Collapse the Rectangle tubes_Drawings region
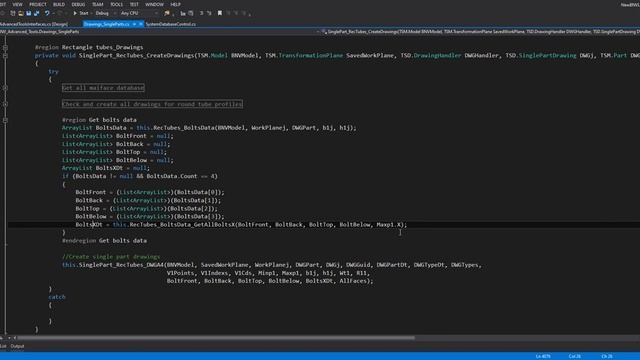Viewport: 640px width, 360px height. click(5, 47)
